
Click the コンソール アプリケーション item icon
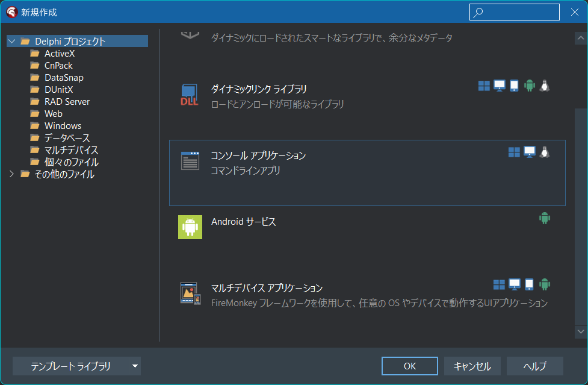point(190,161)
